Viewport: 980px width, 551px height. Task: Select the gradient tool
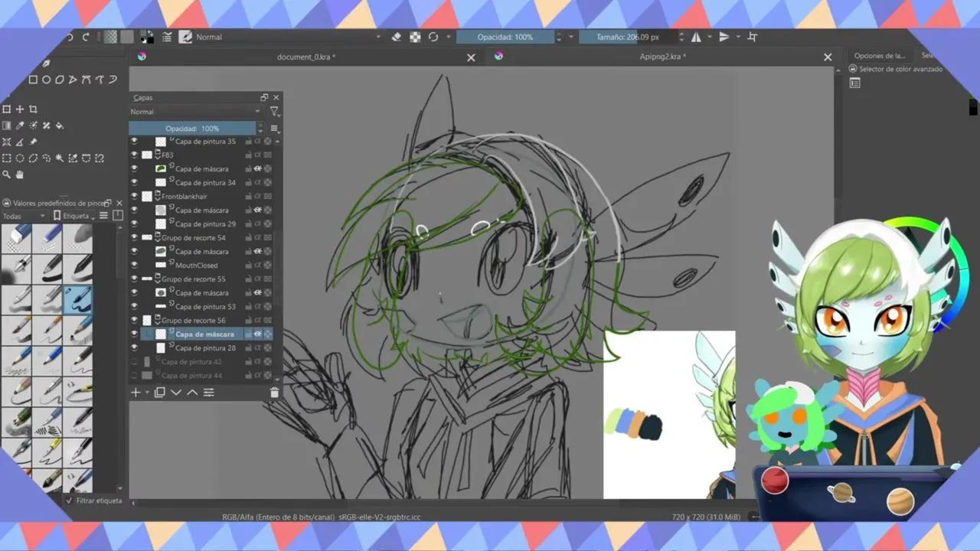(x=6, y=126)
